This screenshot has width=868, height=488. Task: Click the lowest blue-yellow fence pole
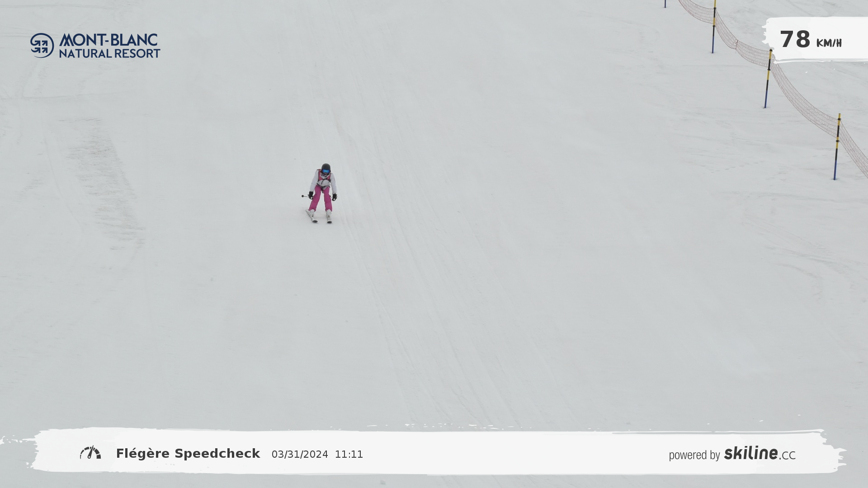pyautogui.click(x=837, y=147)
